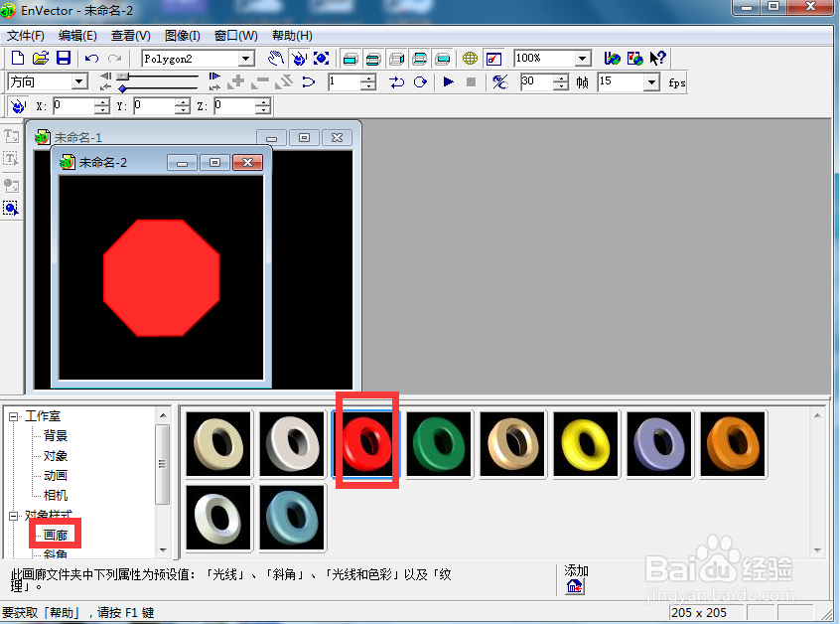The width and height of the screenshot is (840, 624).
Task: Click the Z coordinate field
Action: (234, 105)
